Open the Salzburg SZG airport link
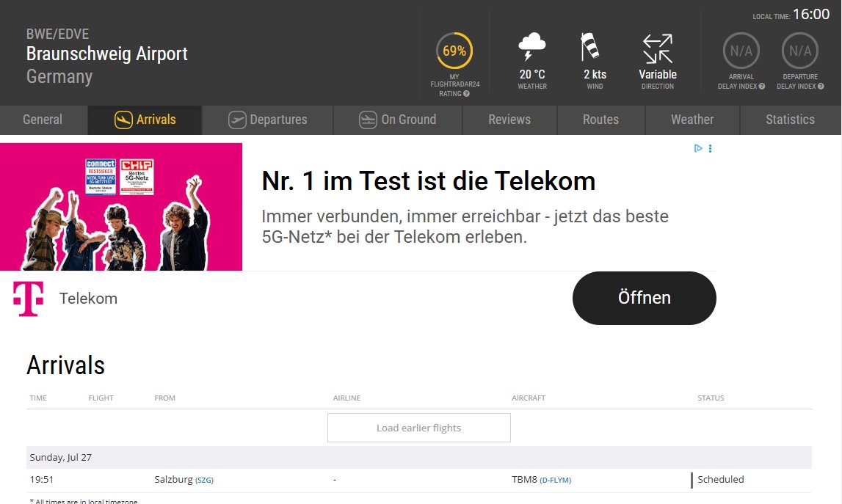Viewport: 842px width, 504px height. click(x=204, y=481)
